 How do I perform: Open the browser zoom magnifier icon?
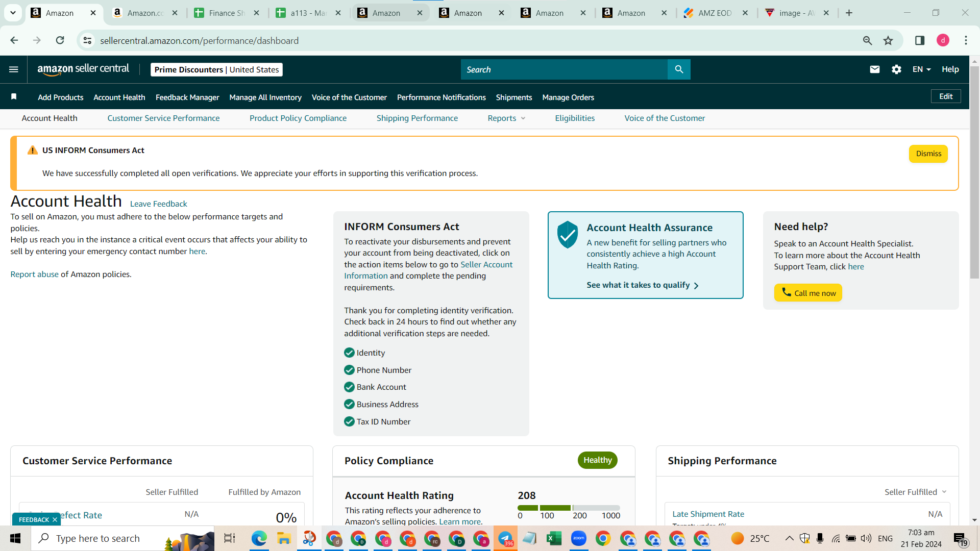point(867,40)
